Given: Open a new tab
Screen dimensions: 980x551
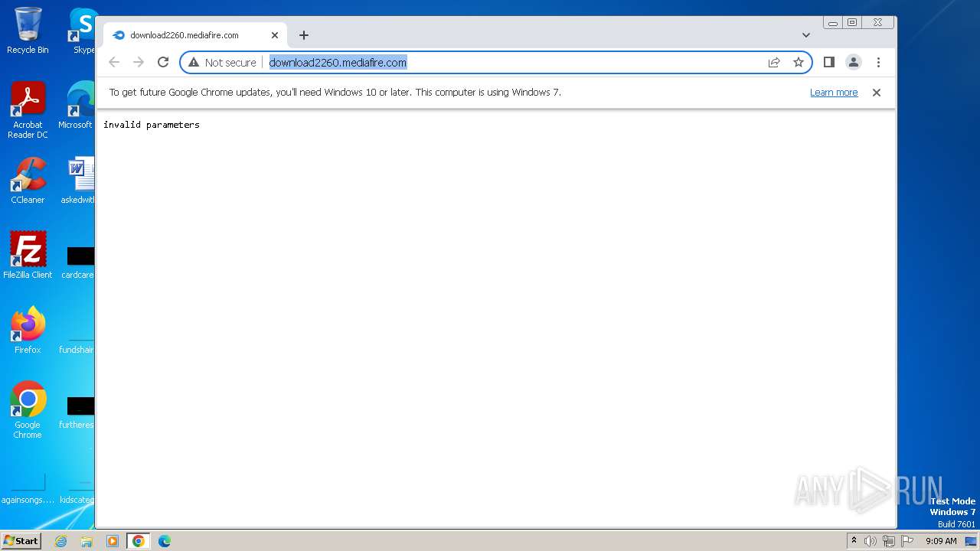Looking at the screenshot, I should (x=304, y=35).
